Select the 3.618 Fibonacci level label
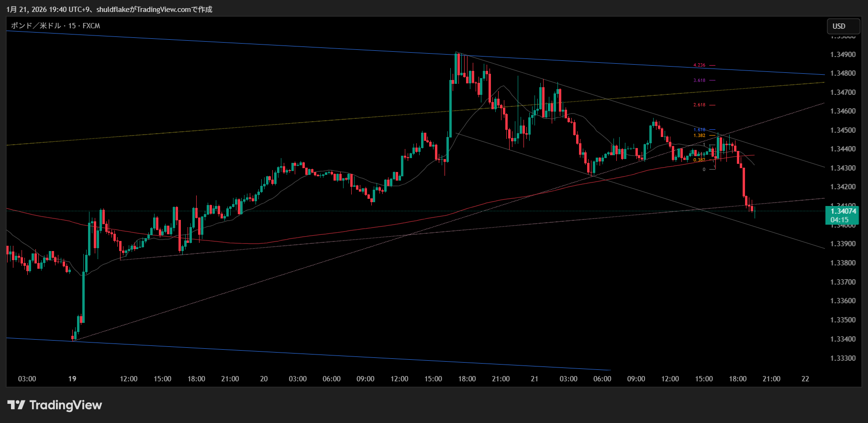Screen dimensions: 868x423 699,80
